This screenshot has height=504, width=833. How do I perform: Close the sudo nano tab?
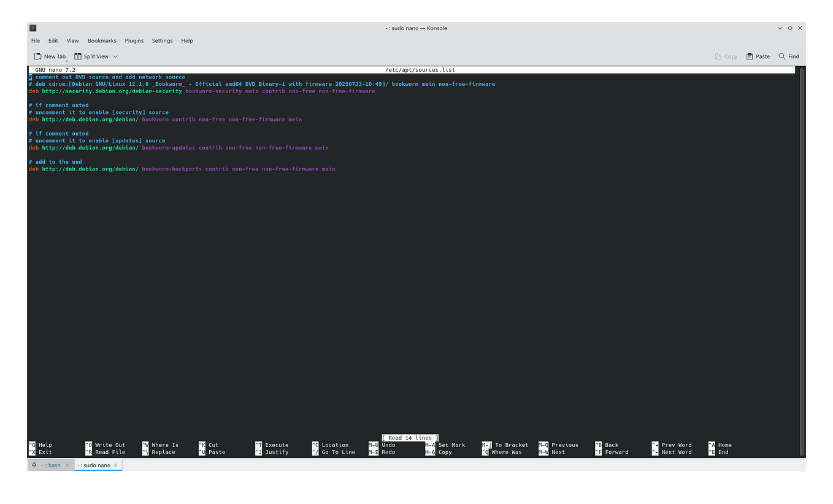click(x=116, y=465)
